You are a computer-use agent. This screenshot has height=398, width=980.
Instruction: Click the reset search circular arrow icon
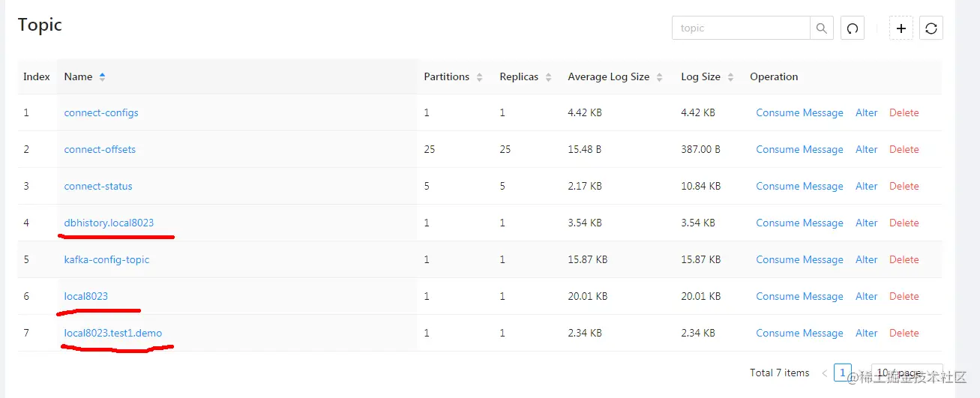pos(853,28)
